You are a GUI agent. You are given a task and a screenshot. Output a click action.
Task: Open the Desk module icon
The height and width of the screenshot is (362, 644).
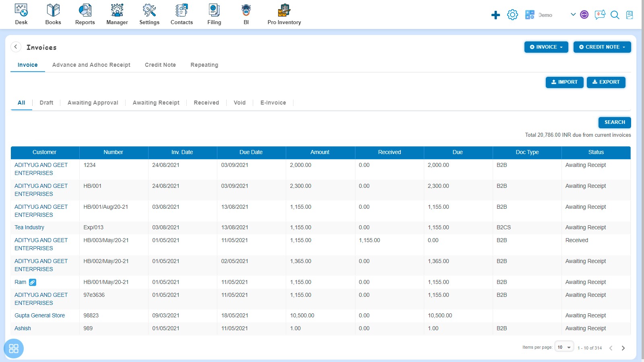click(x=21, y=10)
